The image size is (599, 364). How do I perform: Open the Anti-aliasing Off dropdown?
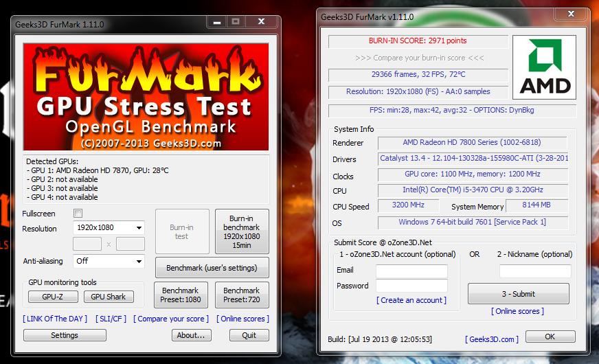pyautogui.click(x=109, y=261)
